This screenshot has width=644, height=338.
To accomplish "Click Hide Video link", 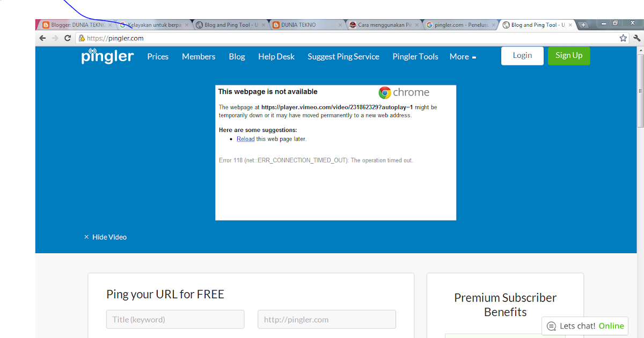I will [109, 237].
